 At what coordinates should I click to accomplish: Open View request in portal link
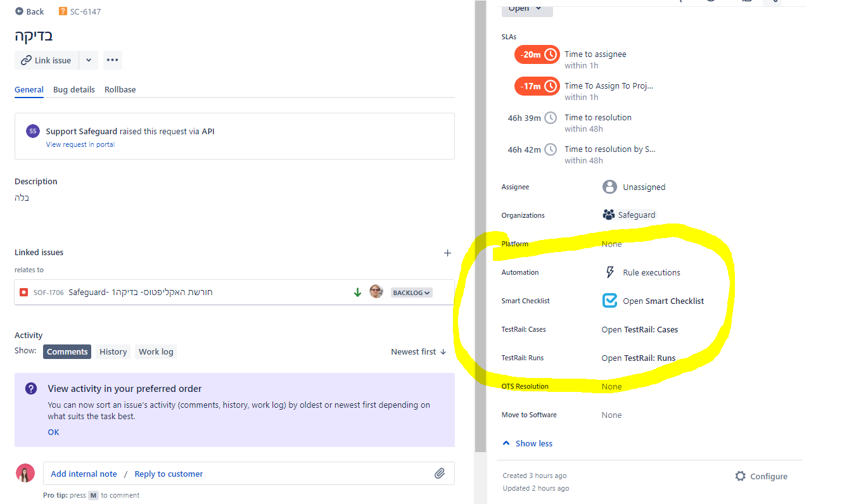pyautogui.click(x=80, y=144)
